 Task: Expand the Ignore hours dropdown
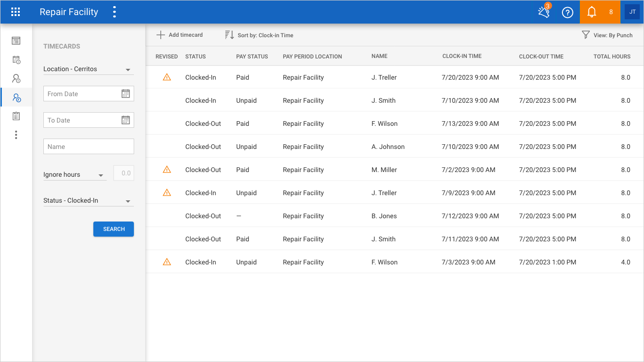[75, 175]
